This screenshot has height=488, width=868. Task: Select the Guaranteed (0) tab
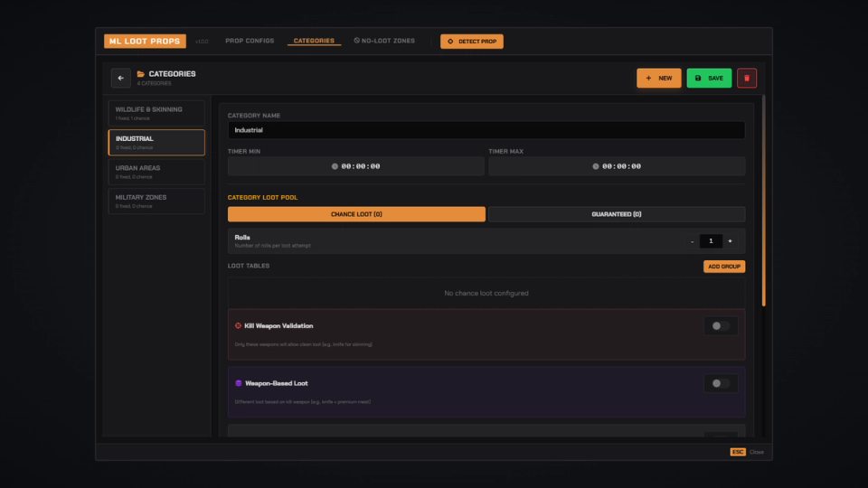(617, 214)
